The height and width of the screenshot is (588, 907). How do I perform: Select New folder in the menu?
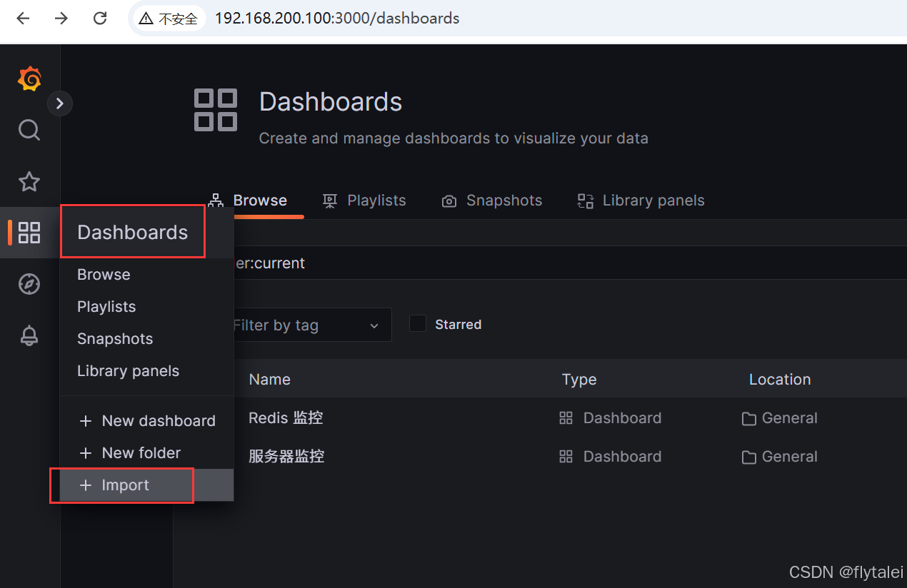tap(146, 453)
